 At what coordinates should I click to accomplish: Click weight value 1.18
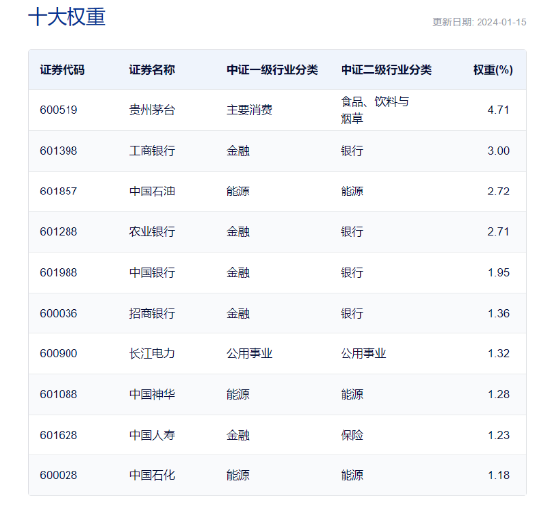[x=498, y=475]
